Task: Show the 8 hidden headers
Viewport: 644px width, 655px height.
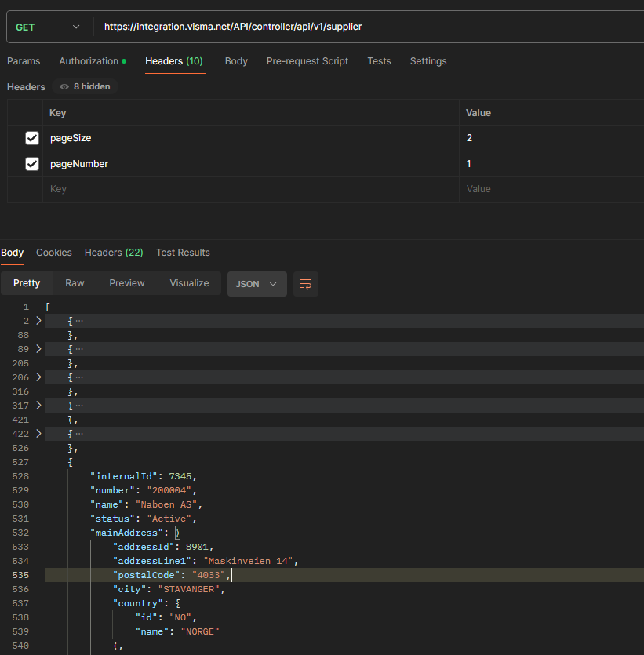Action: 86,86
